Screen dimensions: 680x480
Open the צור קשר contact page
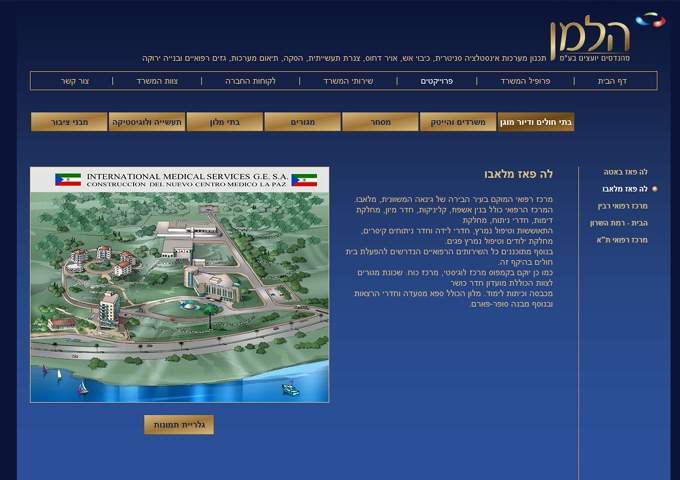75,81
